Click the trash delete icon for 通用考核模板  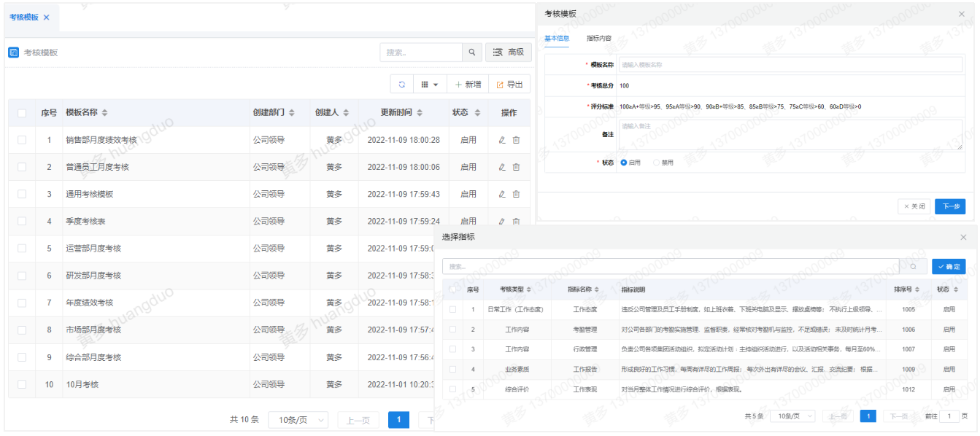tap(516, 194)
